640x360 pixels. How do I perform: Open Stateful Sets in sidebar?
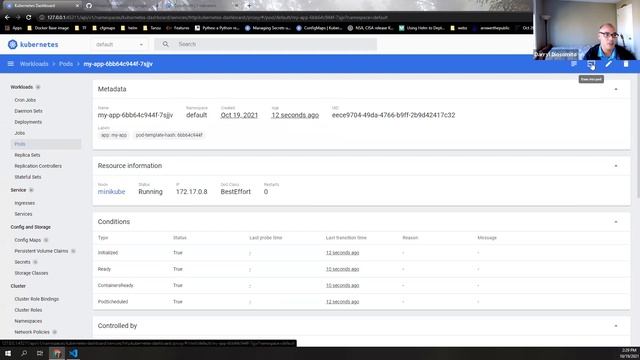tap(28, 177)
